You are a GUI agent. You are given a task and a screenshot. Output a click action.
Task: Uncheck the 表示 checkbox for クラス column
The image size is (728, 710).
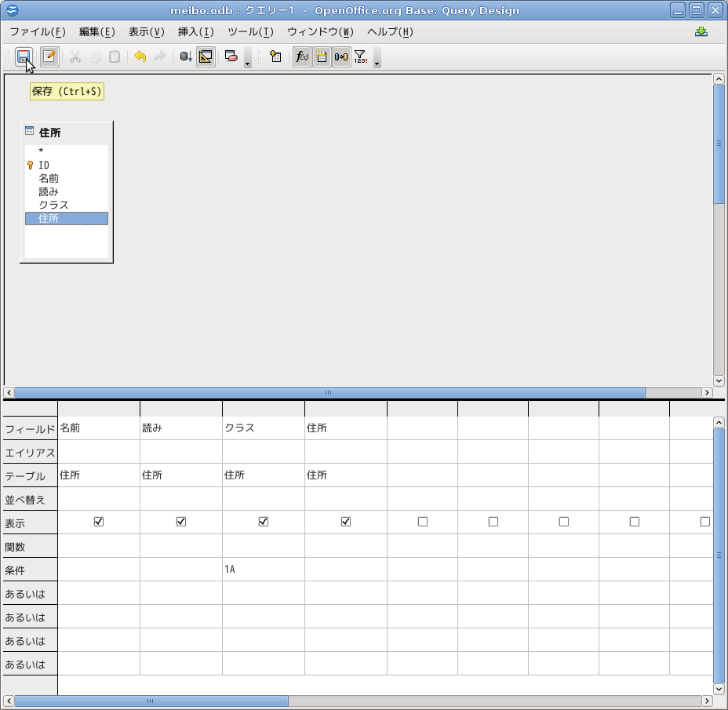[x=264, y=522]
